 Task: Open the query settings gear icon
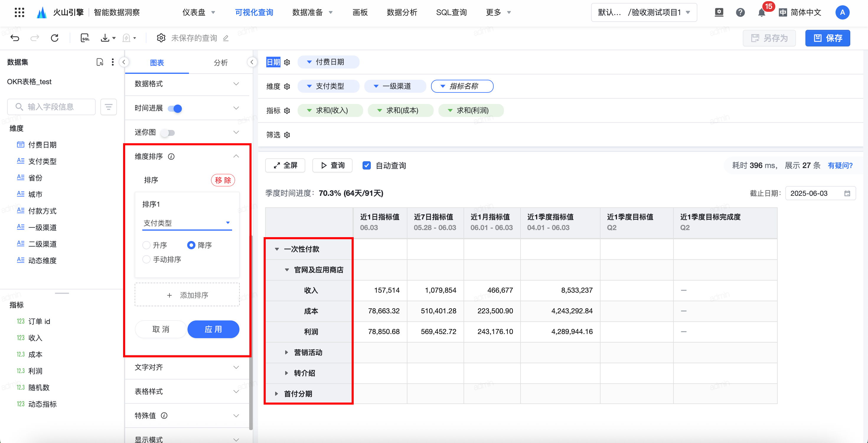161,38
